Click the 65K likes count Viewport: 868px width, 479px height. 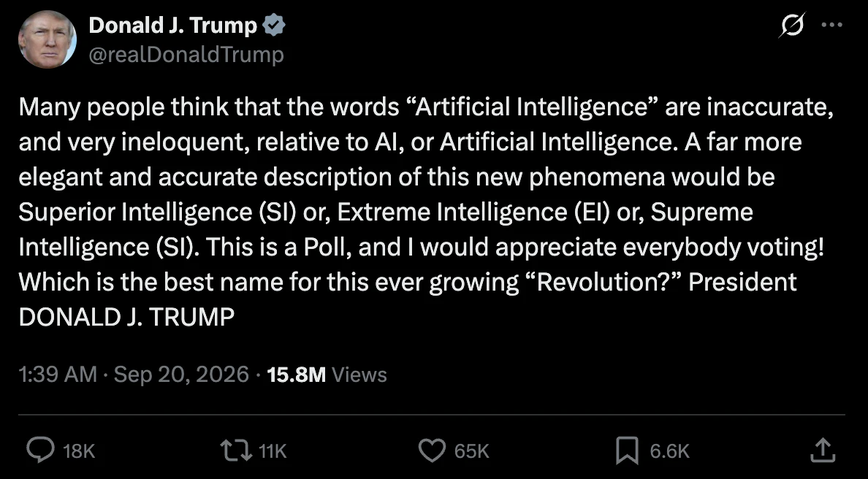pyautogui.click(x=472, y=451)
